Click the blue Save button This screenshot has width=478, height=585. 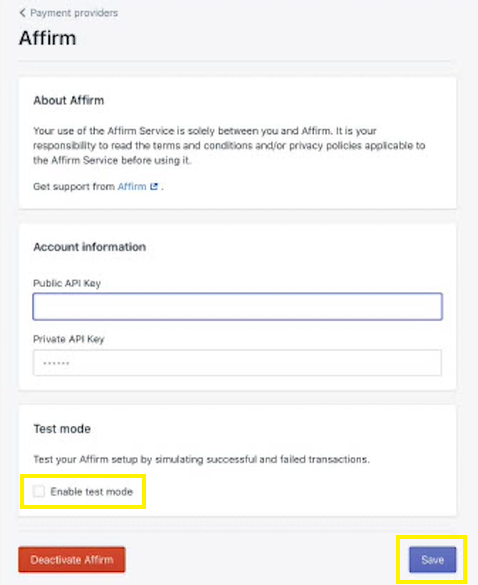432,560
